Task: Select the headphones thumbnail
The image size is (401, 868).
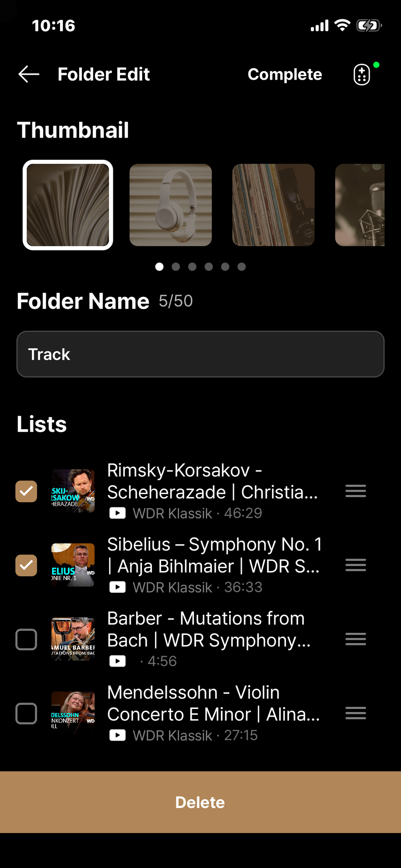Action: (171, 205)
